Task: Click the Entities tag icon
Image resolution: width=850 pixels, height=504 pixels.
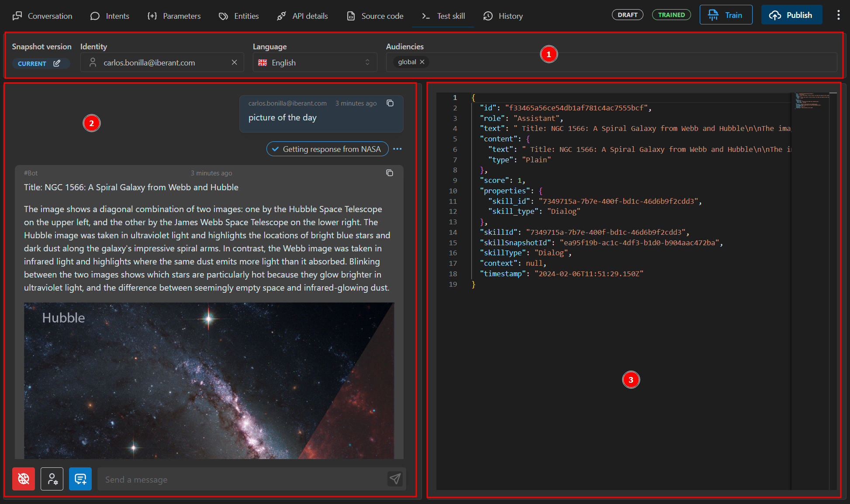Action: click(x=223, y=16)
